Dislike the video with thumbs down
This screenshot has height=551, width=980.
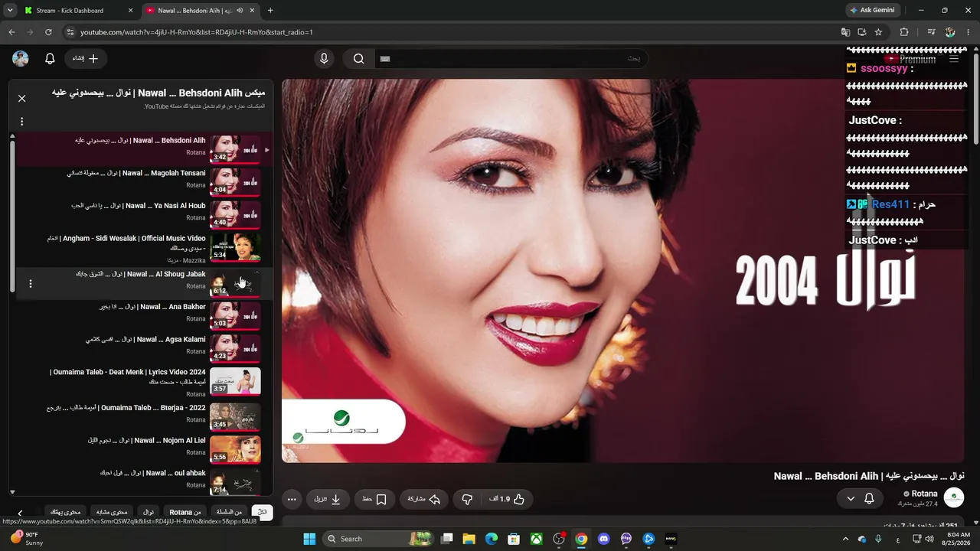click(x=467, y=499)
